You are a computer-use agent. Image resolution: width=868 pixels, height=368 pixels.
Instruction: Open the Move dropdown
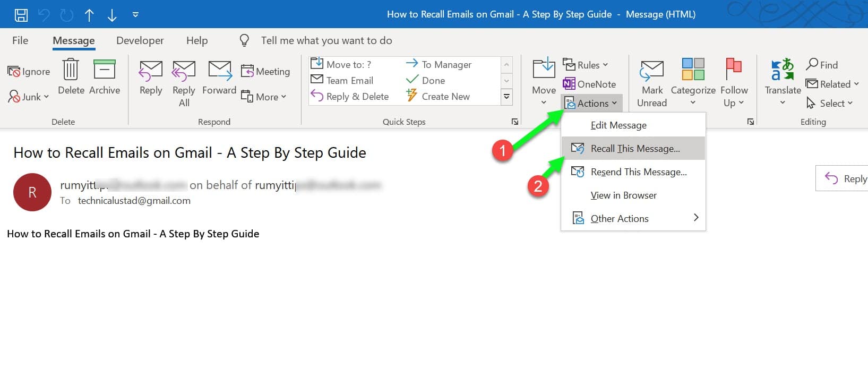[544, 83]
